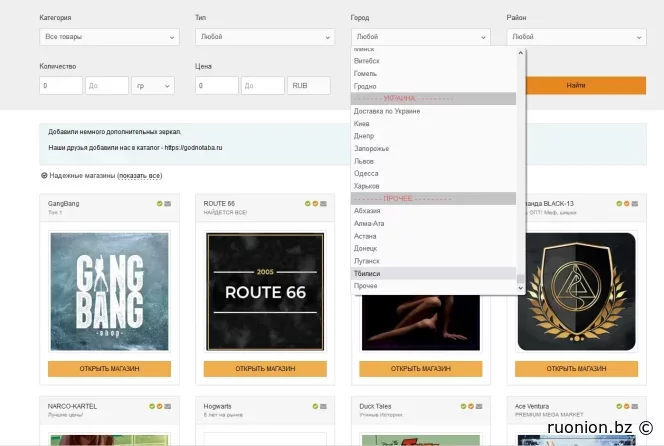Click the envelope icon on Ace Ventura card
Image resolution: width=664 pixels, height=446 pixels.
pyautogui.click(x=635, y=407)
